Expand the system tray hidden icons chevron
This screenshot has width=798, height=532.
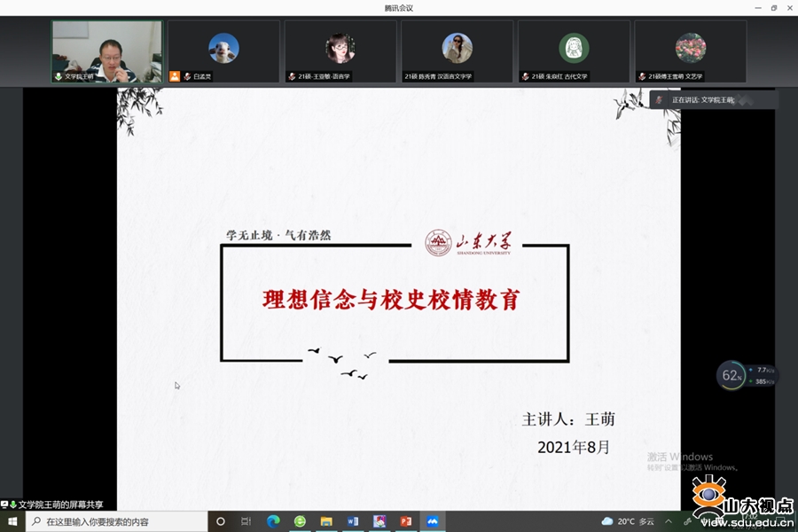coord(669,521)
